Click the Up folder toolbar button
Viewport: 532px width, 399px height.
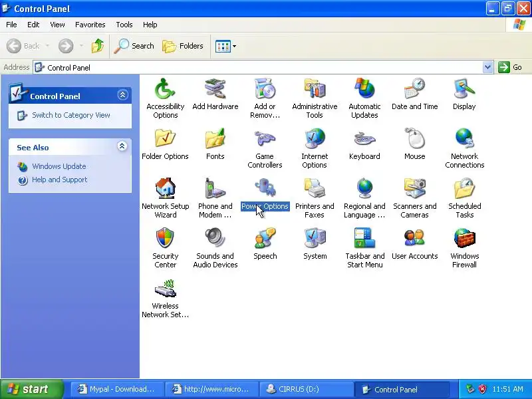[98, 46]
